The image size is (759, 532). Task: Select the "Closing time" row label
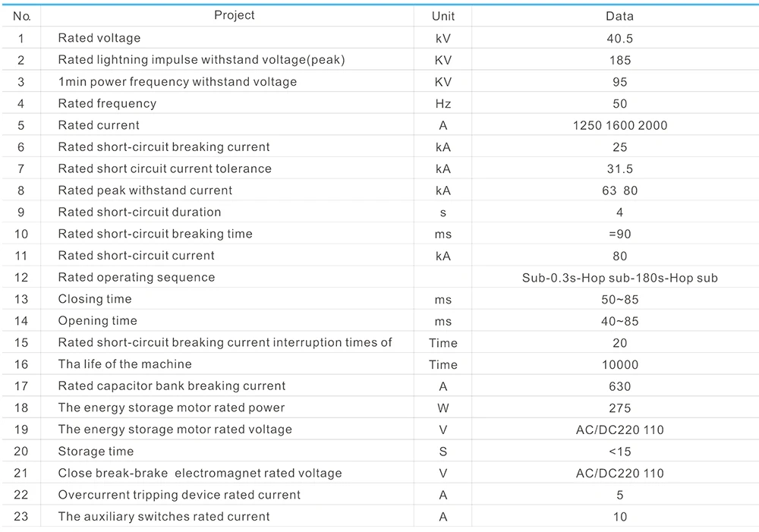point(94,299)
